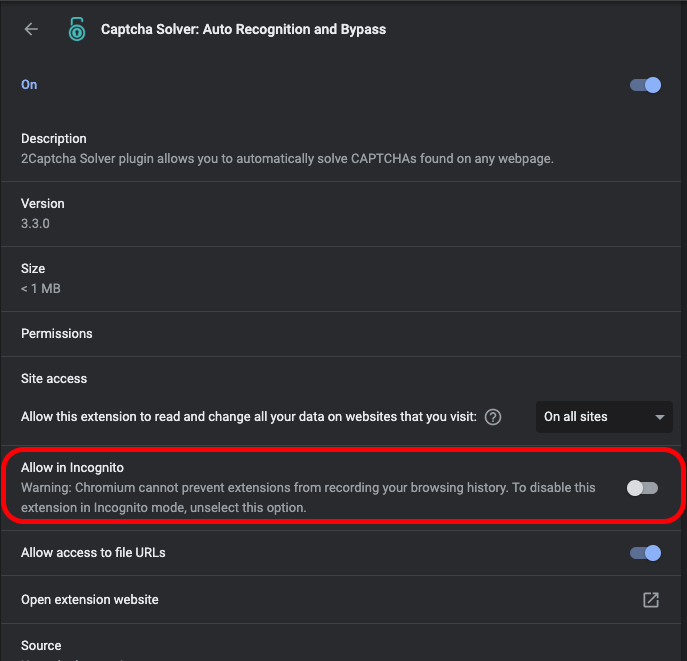This screenshot has height=661, width=687.
Task: Turn off the extension's On toggle
Action: click(x=645, y=85)
